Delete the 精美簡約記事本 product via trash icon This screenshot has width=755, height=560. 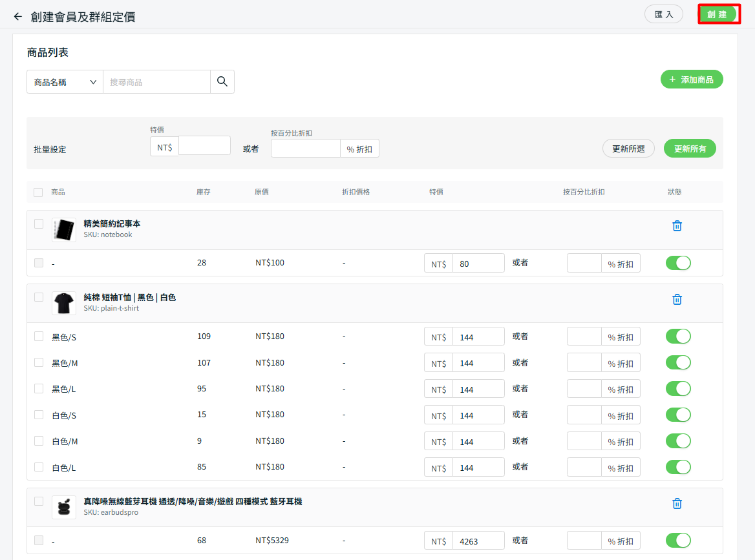[677, 225]
